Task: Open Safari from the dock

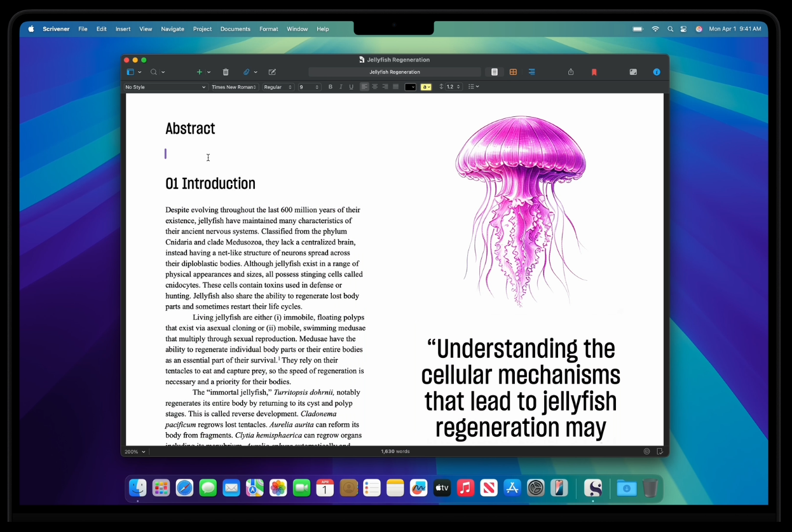Action: (184, 488)
